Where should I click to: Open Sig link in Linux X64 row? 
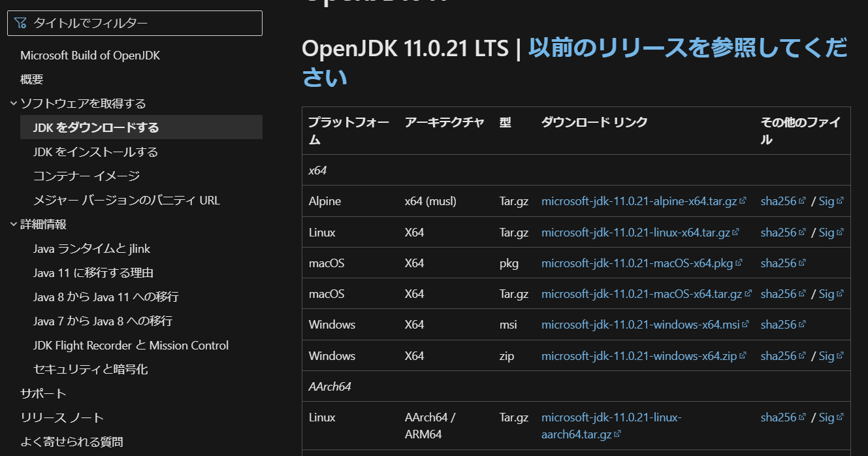[x=826, y=232]
